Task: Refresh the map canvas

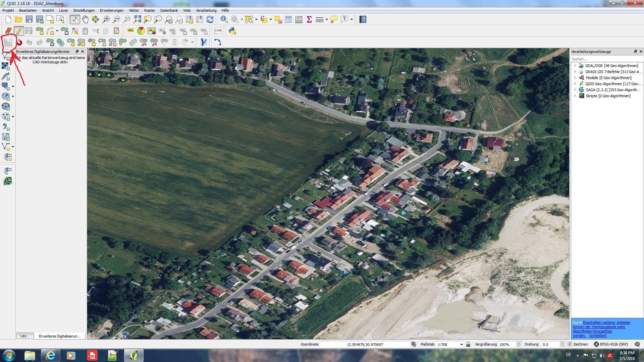Action: point(210,19)
